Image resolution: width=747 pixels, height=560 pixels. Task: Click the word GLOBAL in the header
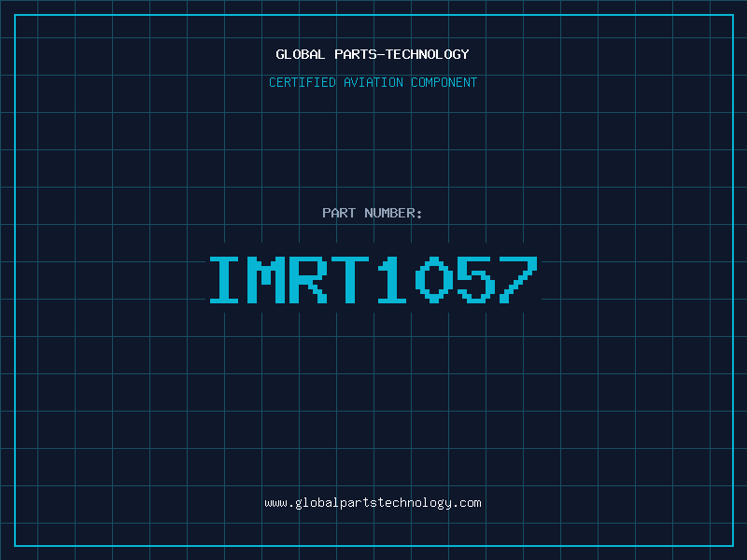[301, 54]
